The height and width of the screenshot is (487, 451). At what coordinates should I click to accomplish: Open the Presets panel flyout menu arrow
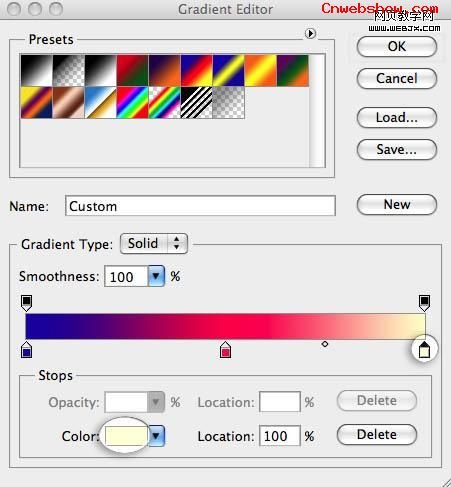coord(310,33)
